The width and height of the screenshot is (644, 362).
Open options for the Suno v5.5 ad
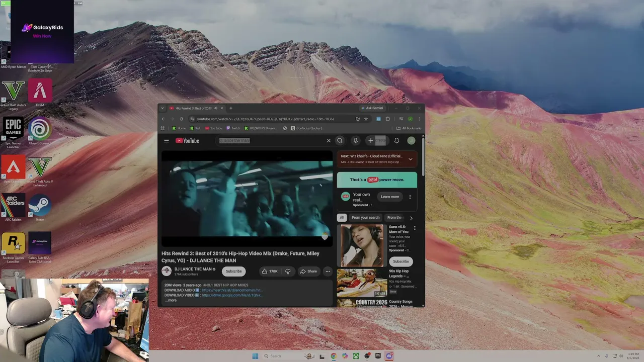415,228
